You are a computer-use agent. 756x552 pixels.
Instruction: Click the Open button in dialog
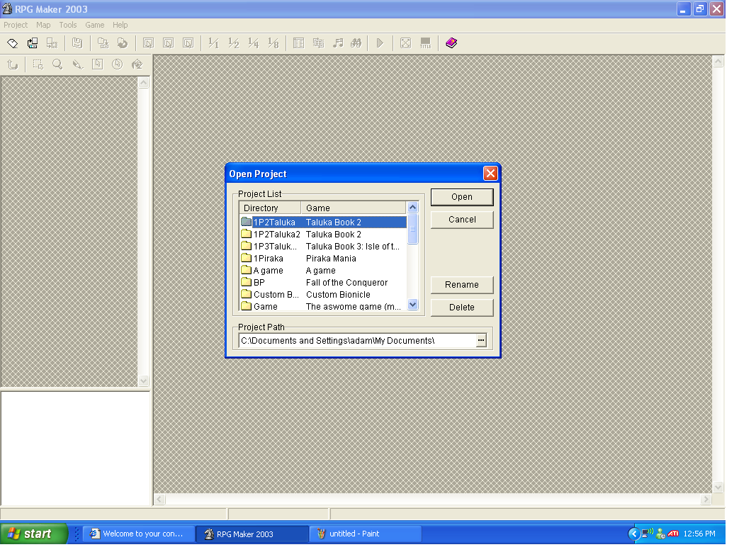[x=461, y=197]
